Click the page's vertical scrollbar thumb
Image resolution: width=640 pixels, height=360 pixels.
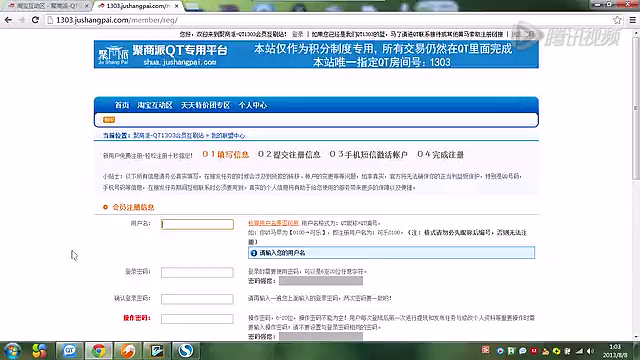tap(636, 108)
